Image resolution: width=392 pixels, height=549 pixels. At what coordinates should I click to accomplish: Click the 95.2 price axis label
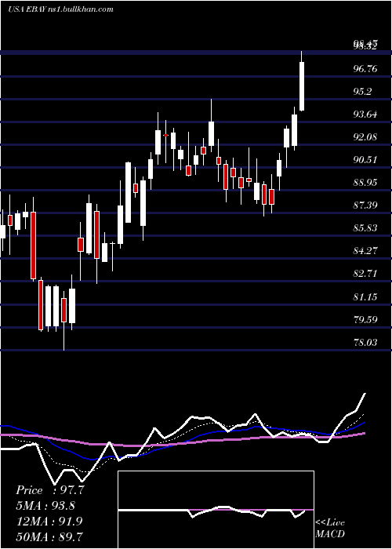coord(363,92)
